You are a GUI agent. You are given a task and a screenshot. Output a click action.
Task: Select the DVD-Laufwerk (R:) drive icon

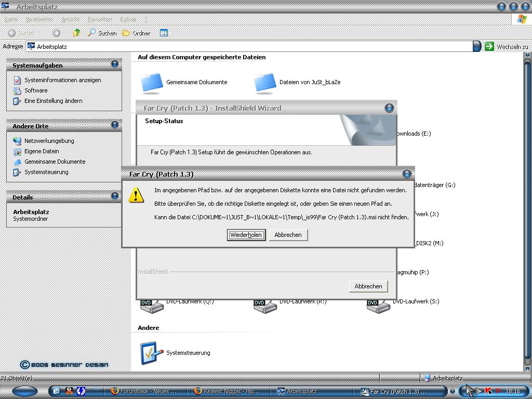pos(265,307)
